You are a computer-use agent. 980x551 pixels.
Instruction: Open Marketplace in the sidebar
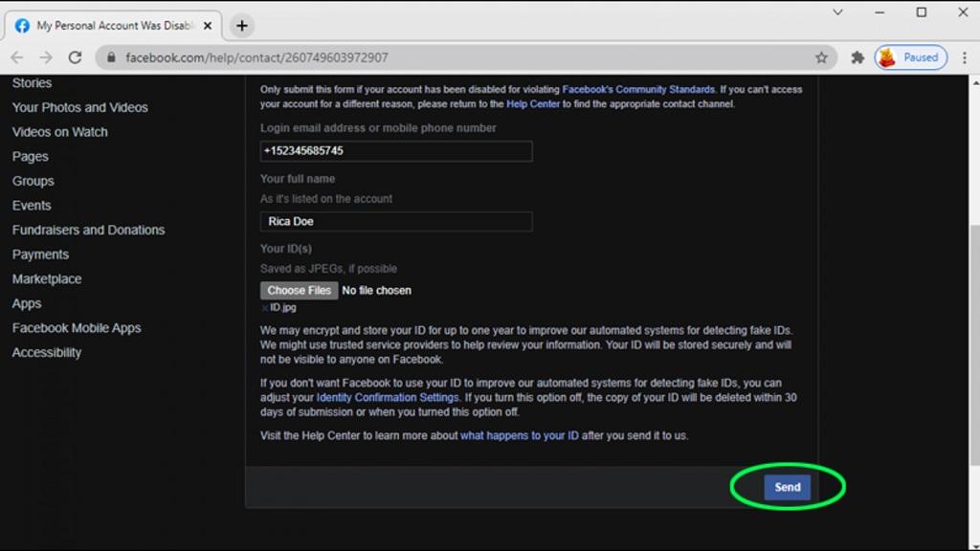coord(47,279)
